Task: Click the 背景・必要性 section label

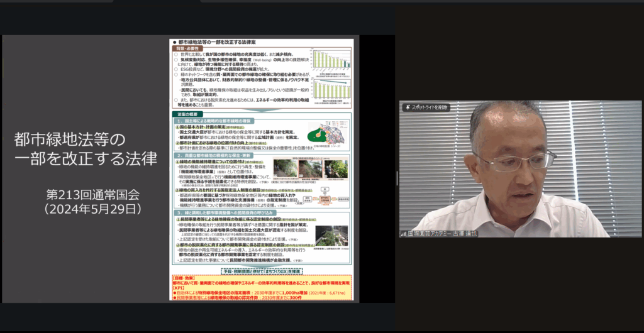Action: [189, 48]
